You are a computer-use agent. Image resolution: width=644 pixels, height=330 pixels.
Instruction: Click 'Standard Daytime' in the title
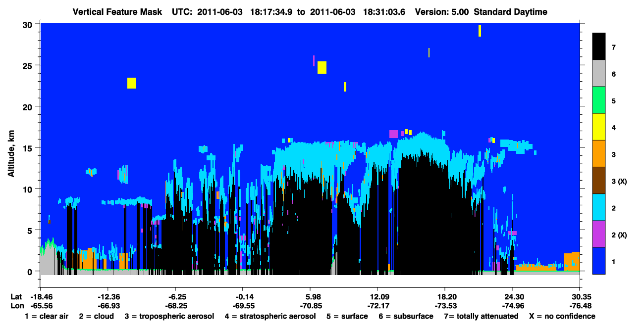(x=511, y=12)
